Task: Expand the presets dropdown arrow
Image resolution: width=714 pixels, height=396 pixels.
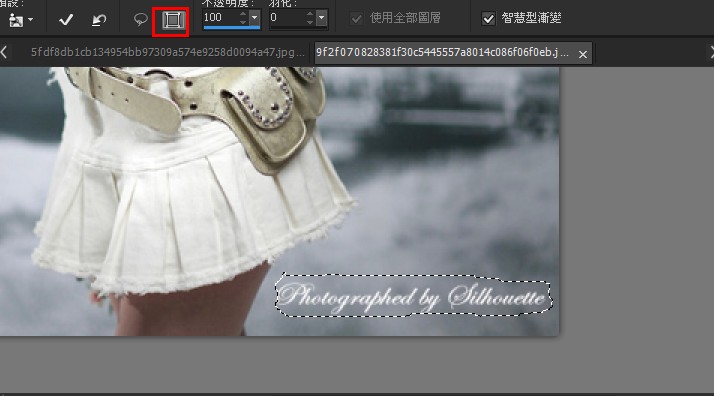Action: click(31, 20)
